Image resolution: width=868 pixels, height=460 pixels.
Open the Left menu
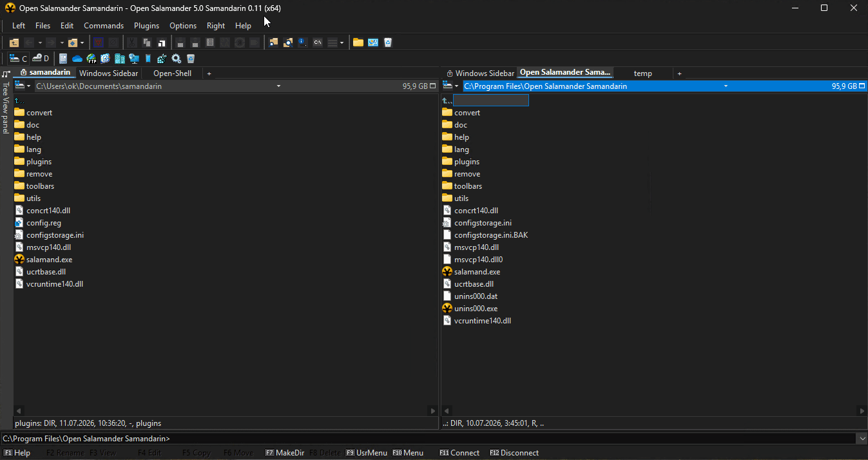(x=19, y=26)
